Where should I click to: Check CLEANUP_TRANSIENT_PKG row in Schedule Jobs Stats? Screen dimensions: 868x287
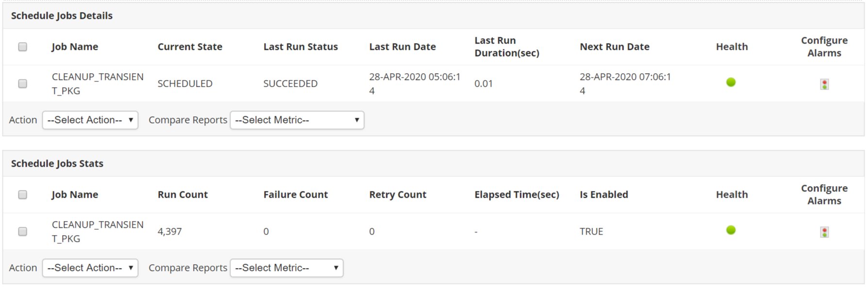point(23,232)
